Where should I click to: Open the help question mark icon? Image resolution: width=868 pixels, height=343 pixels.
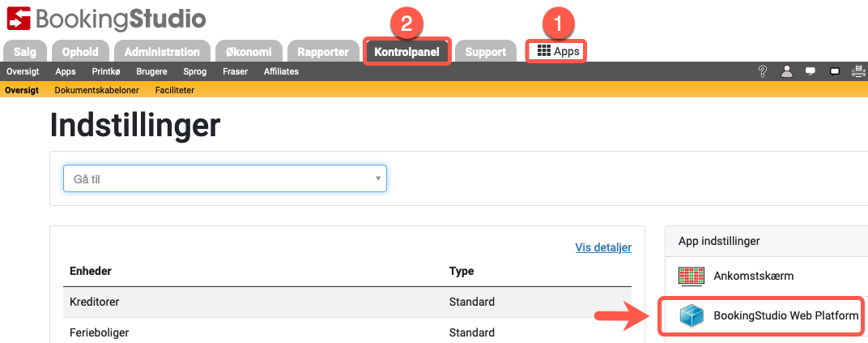[762, 71]
